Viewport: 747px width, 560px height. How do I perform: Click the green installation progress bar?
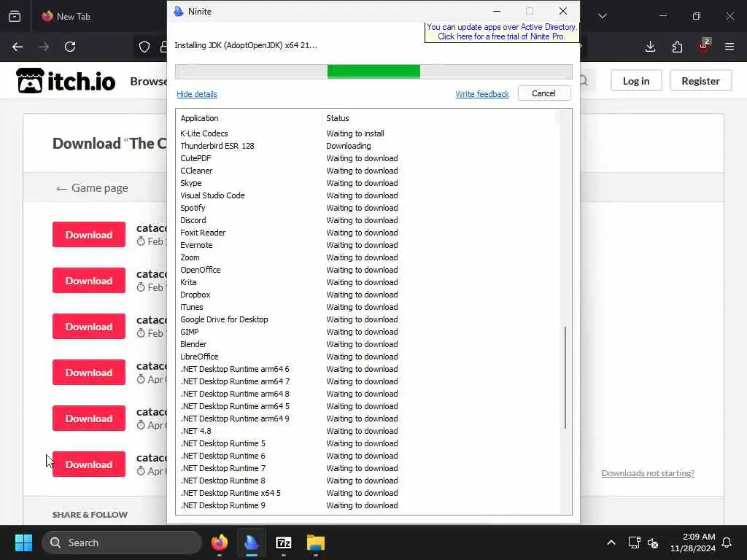coord(373,71)
